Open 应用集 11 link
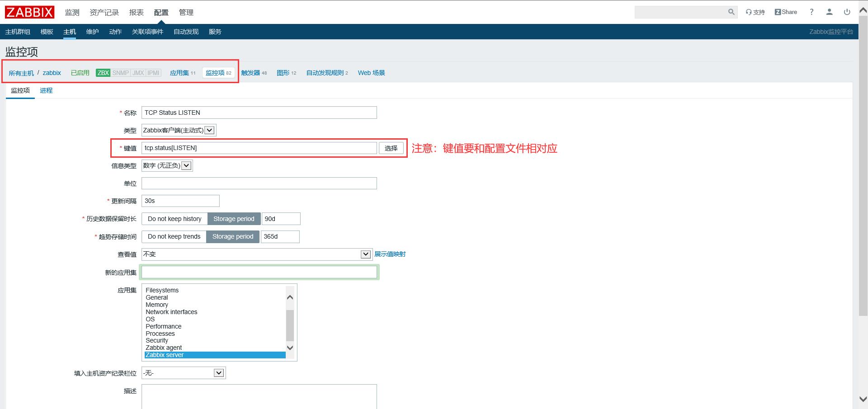 point(183,73)
